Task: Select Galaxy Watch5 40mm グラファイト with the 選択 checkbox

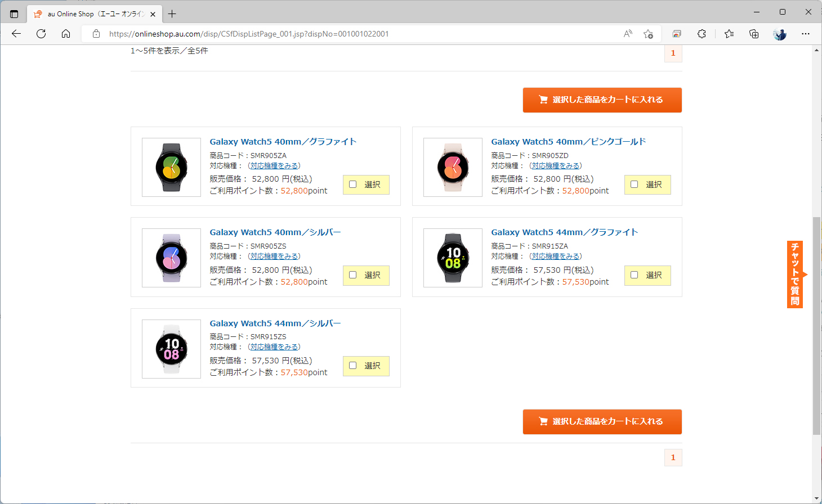Action: 352,184
